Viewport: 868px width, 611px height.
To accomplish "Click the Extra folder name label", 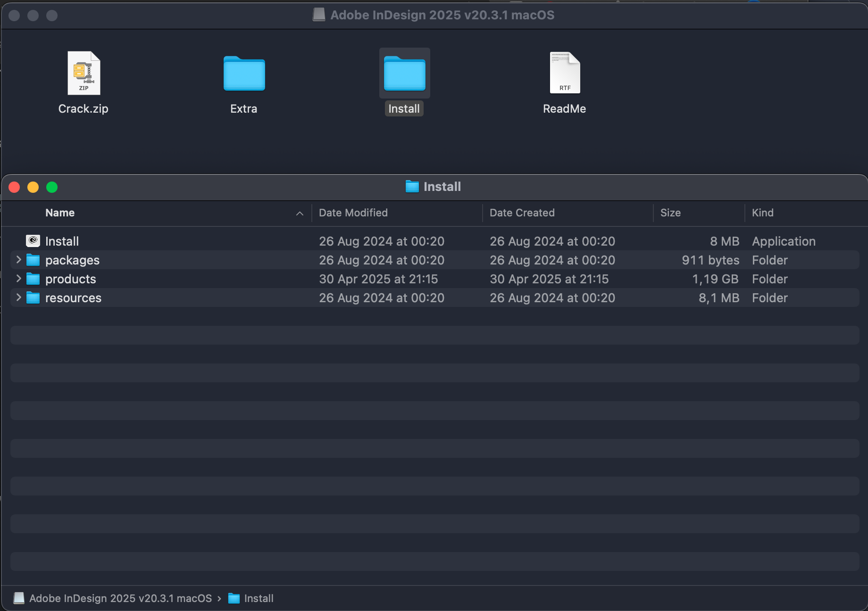I will (244, 109).
